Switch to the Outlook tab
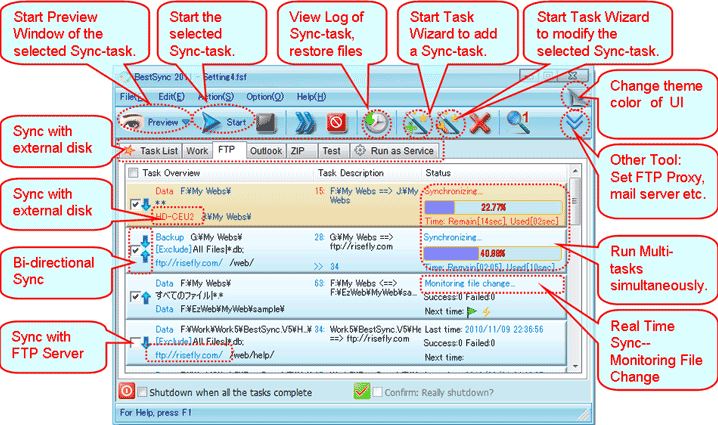 [266, 150]
